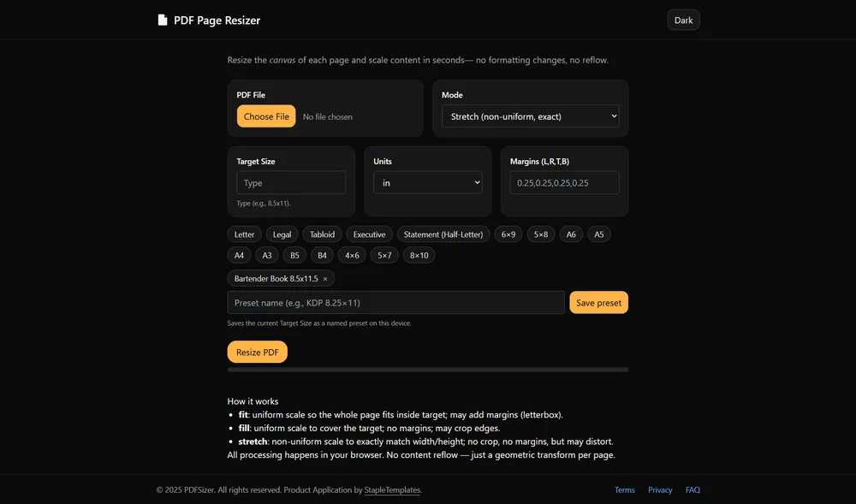
Task: Click the Save preset button
Action: (598, 303)
